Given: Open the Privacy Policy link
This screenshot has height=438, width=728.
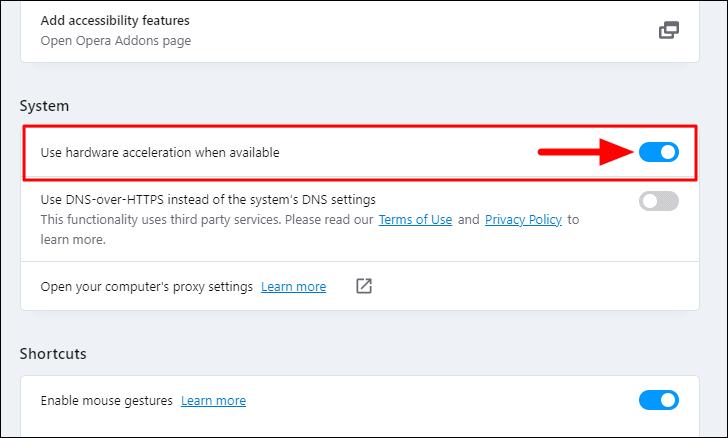Looking at the screenshot, I should tap(523, 220).
